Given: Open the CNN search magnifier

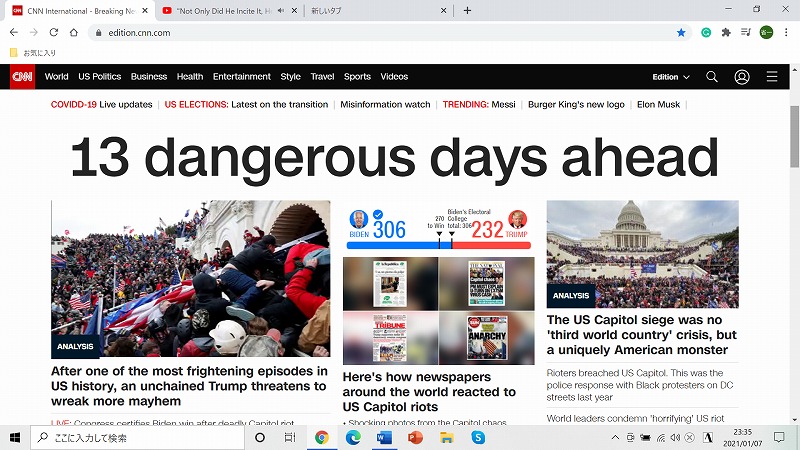Looking at the screenshot, I should (x=712, y=77).
